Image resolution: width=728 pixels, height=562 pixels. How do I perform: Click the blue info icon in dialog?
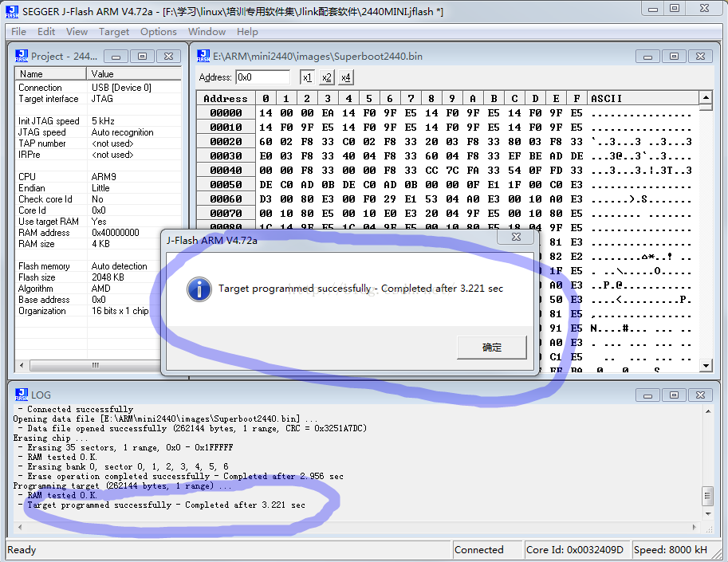click(199, 289)
